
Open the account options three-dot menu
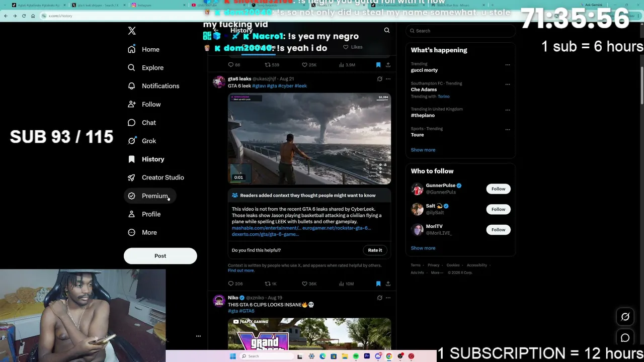point(198,336)
